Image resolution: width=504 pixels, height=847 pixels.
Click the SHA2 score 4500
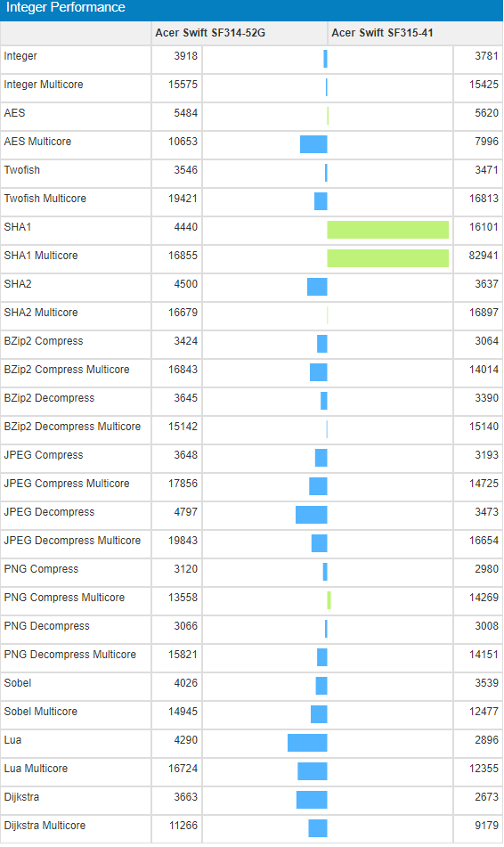(186, 284)
